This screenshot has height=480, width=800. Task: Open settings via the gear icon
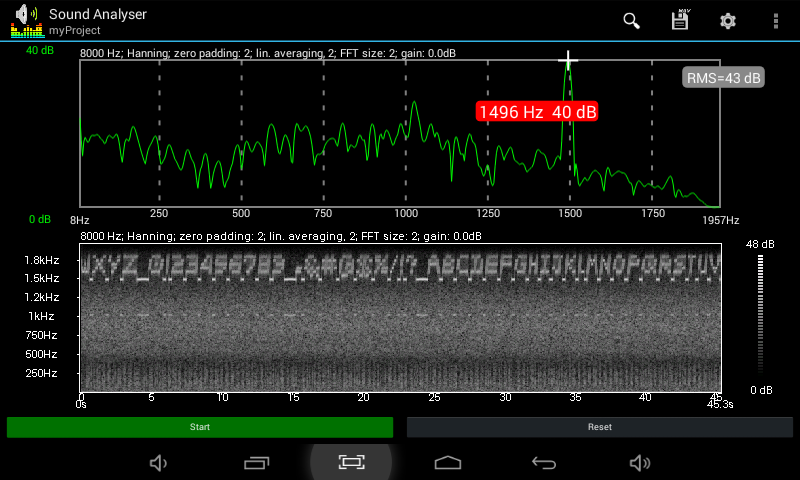coord(728,21)
